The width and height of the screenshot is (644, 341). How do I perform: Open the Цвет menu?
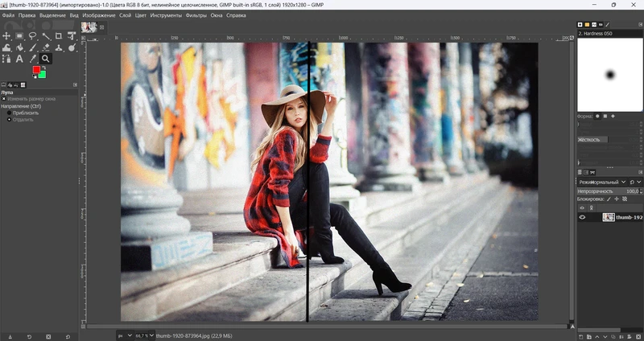coord(141,15)
